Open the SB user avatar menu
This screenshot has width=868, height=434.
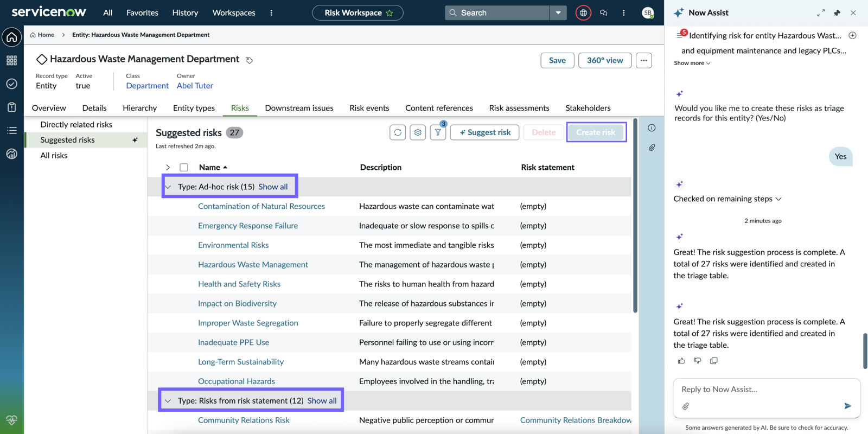point(647,12)
